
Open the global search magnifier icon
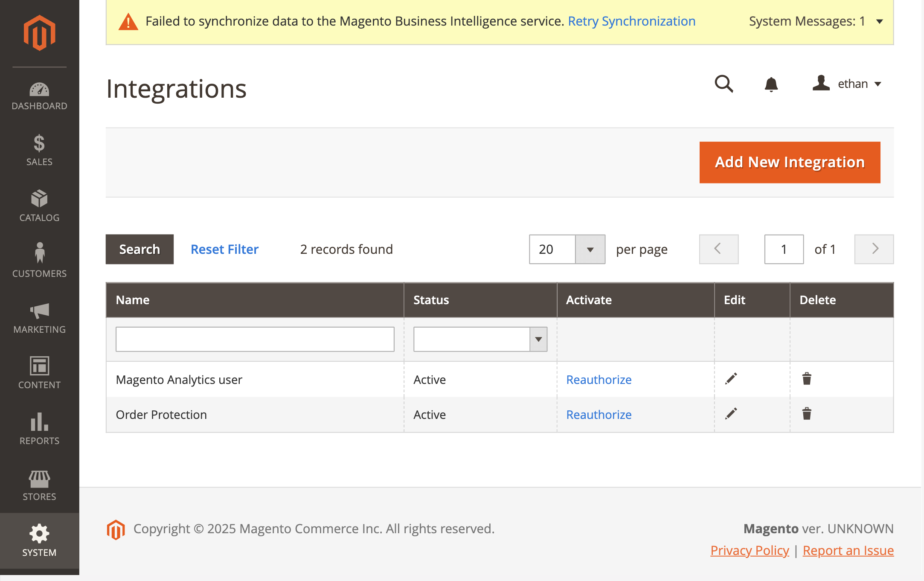(724, 84)
